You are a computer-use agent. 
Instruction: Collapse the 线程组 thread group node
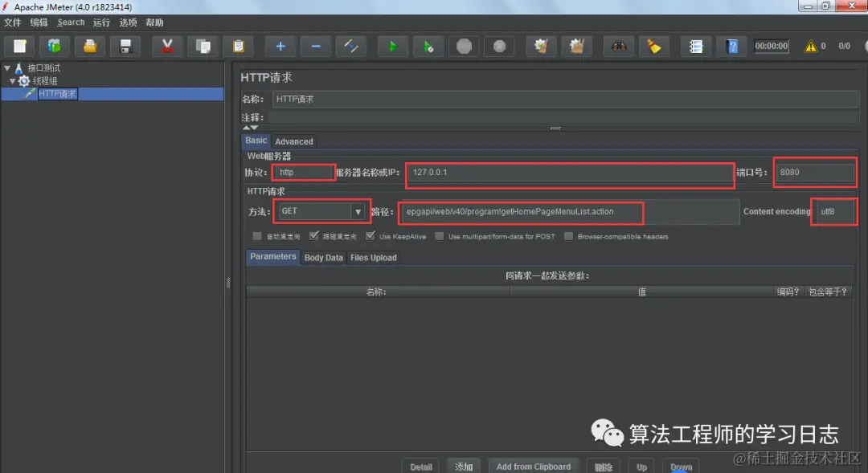(12, 81)
